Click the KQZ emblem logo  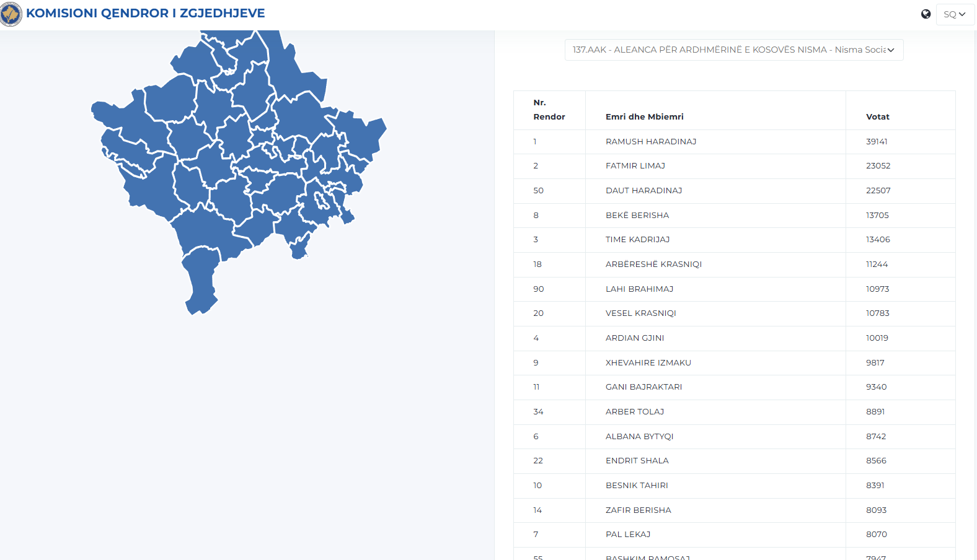tap(11, 14)
